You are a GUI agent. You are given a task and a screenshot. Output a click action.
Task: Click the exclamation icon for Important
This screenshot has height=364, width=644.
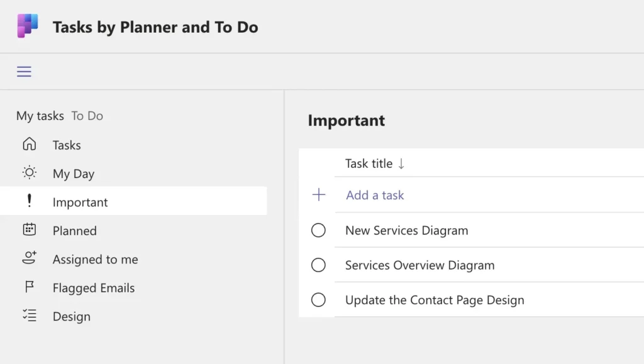click(x=29, y=202)
